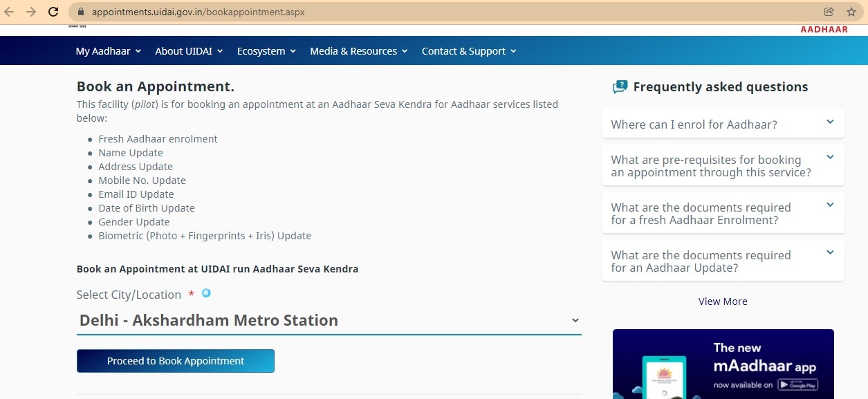Click the browser back arrow
Viewport: 868px width, 399px height.
coord(10,12)
